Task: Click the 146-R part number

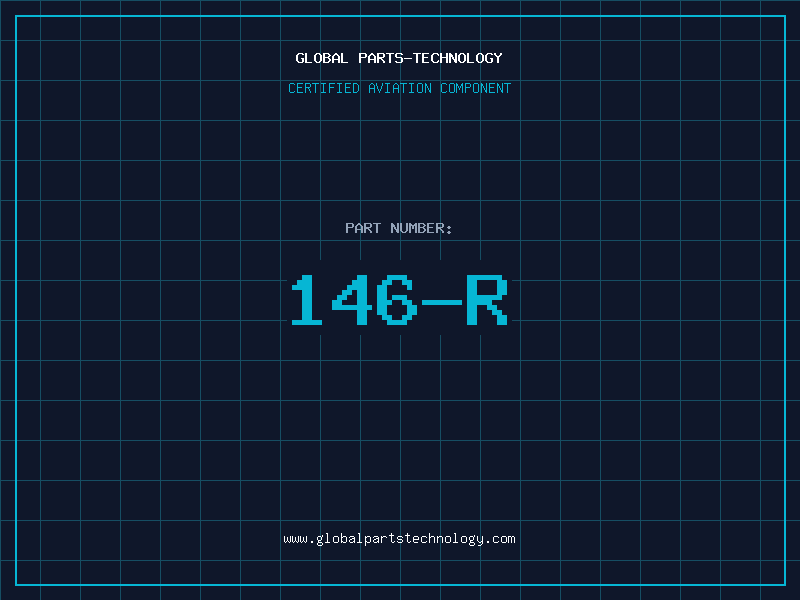Action: coord(399,300)
